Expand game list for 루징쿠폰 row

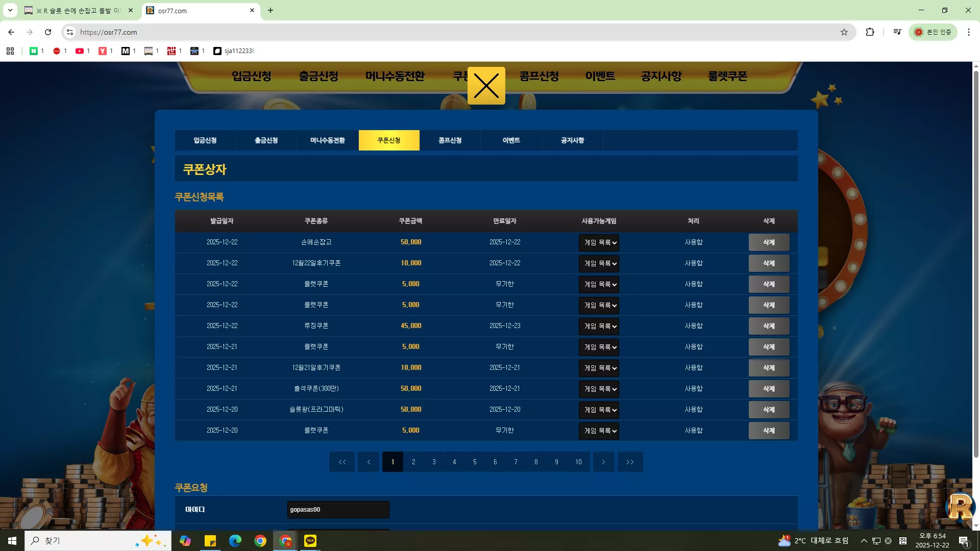click(599, 327)
